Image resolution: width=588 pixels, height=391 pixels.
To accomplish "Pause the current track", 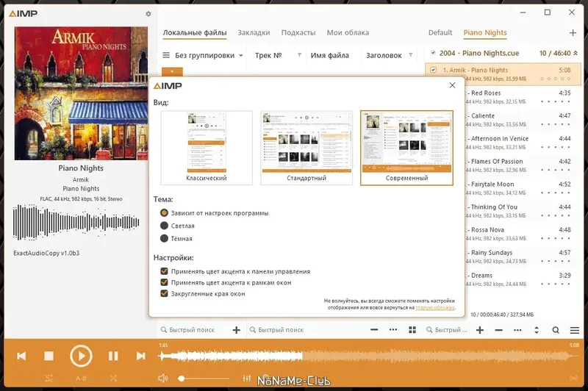I will pos(113,356).
